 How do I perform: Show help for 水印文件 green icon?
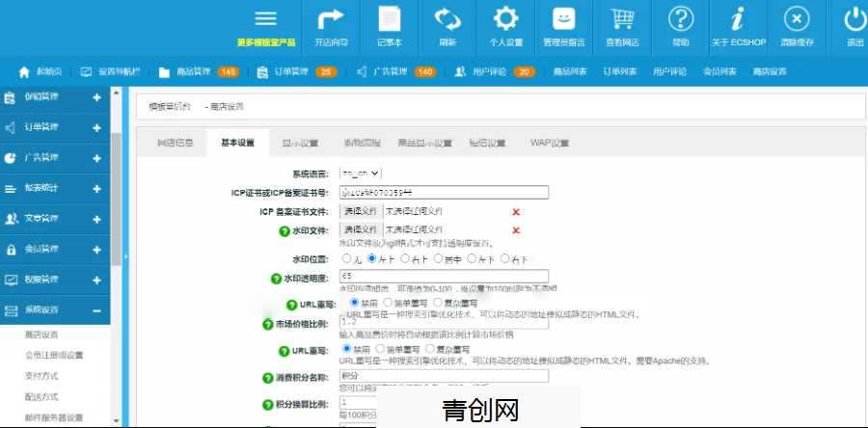pos(284,231)
